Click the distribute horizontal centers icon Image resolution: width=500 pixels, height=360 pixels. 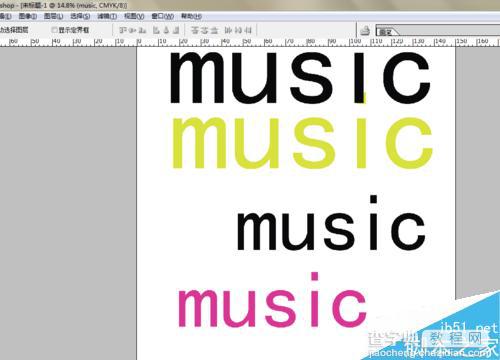pos(238,30)
